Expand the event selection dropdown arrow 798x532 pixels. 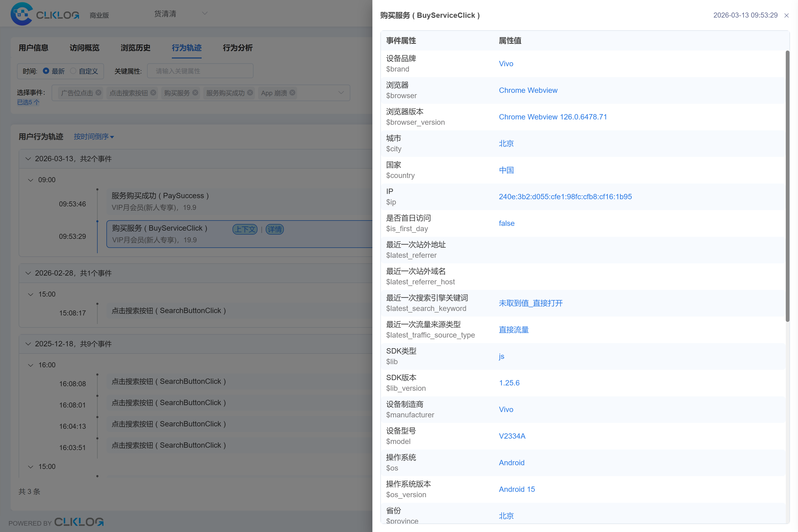click(341, 93)
